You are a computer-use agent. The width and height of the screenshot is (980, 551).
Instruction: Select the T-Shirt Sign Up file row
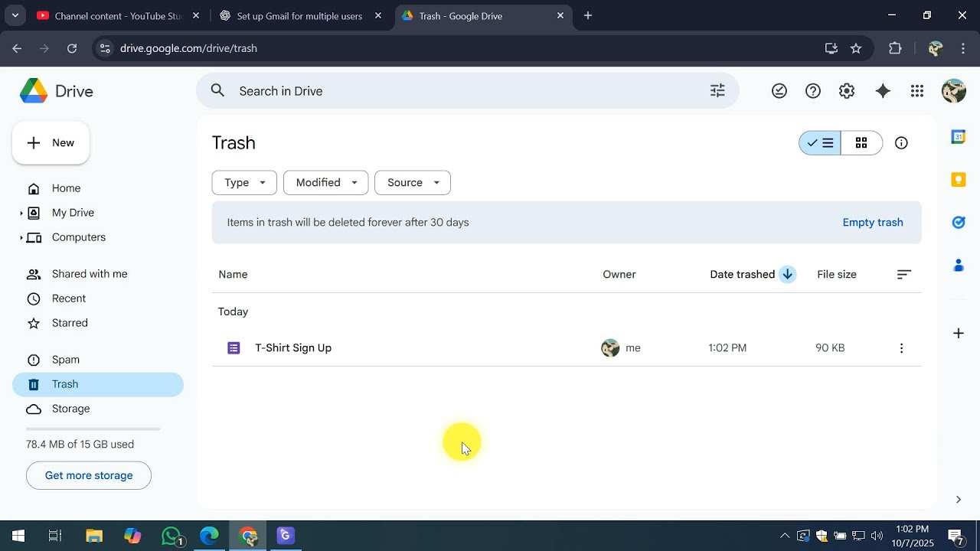click(567, 348)
